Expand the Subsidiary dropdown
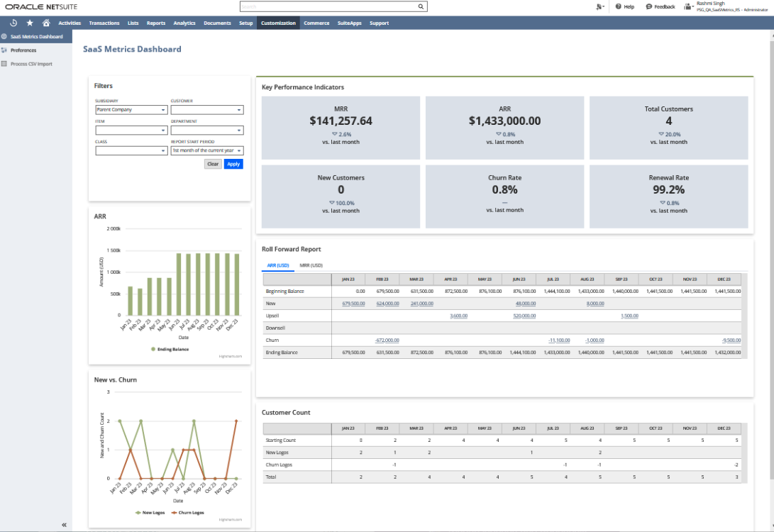 pyautogui.click(x=131, y=109)
